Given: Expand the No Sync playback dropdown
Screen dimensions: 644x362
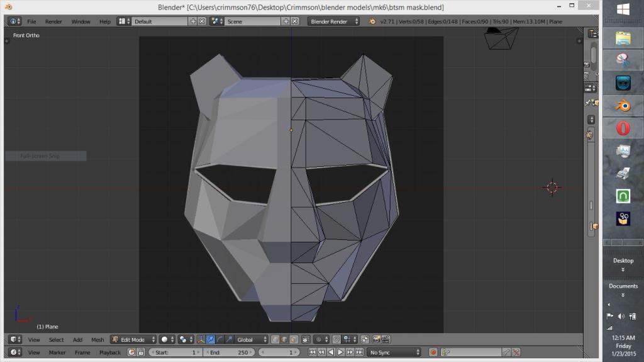Looking at the screenshot, I should [x=394, y=353].
